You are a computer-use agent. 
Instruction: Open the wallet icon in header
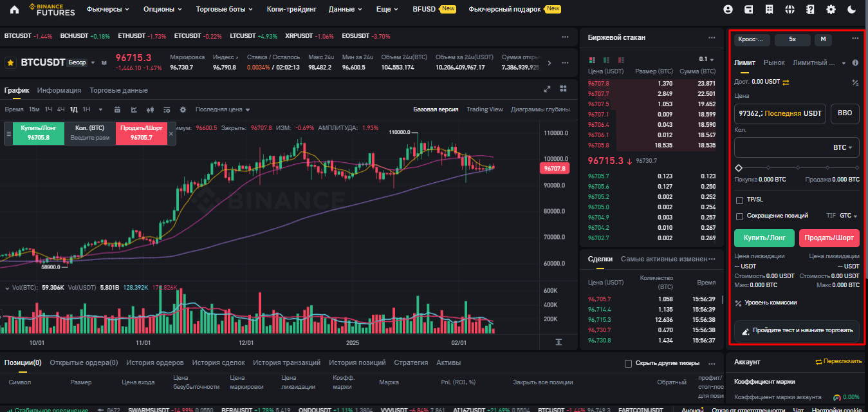pos(748,10)
